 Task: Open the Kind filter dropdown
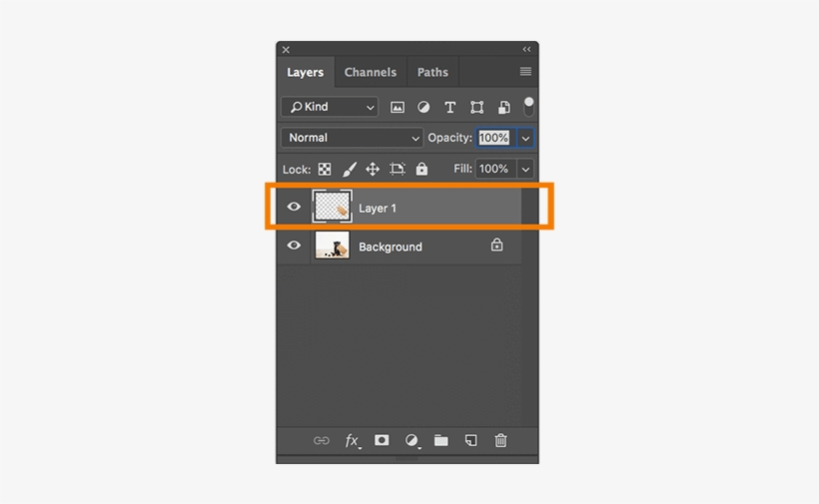coord(330,107)
